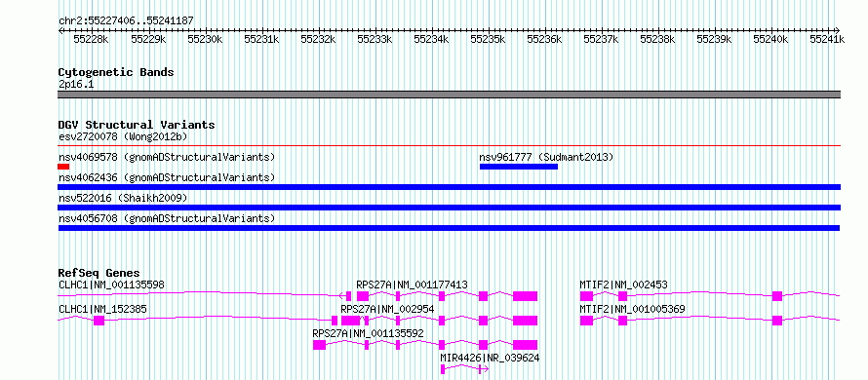The height and width of the screenshot is (380, 868).
Task: Click the 55234k ruler tick label
Action: coord(431,39)
